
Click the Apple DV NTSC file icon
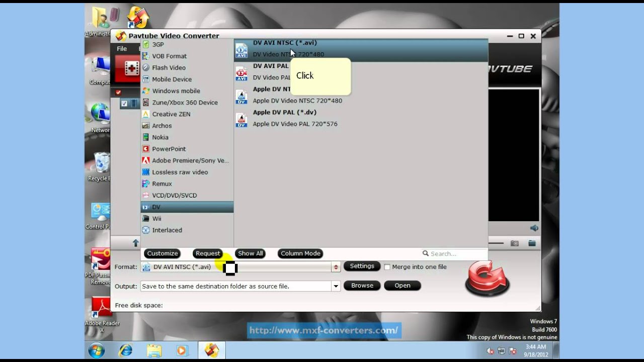pos(242,97)
